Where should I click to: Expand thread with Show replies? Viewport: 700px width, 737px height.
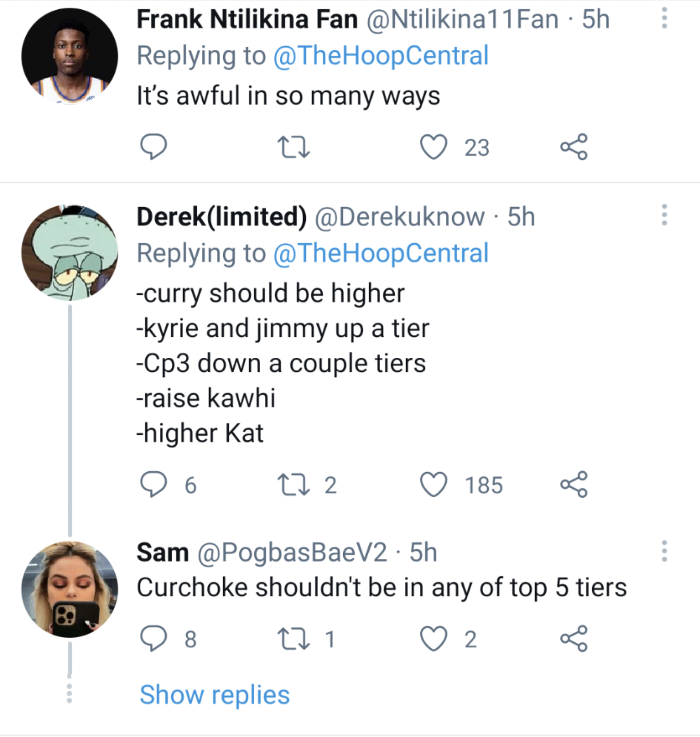pos(215,695)
